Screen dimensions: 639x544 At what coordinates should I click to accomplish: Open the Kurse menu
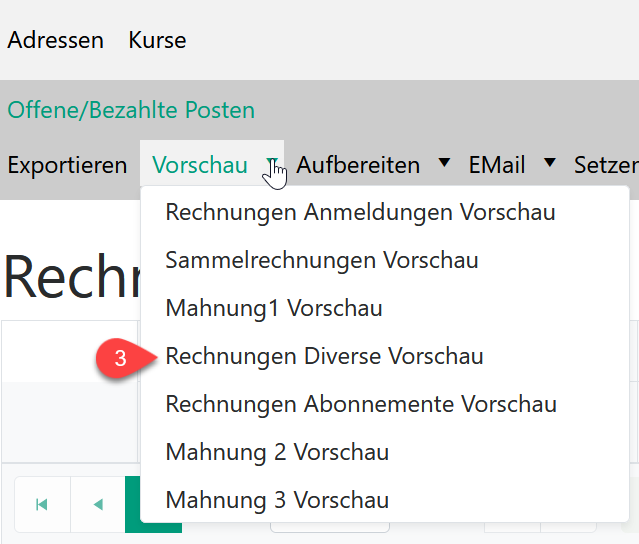coord(157,40)
